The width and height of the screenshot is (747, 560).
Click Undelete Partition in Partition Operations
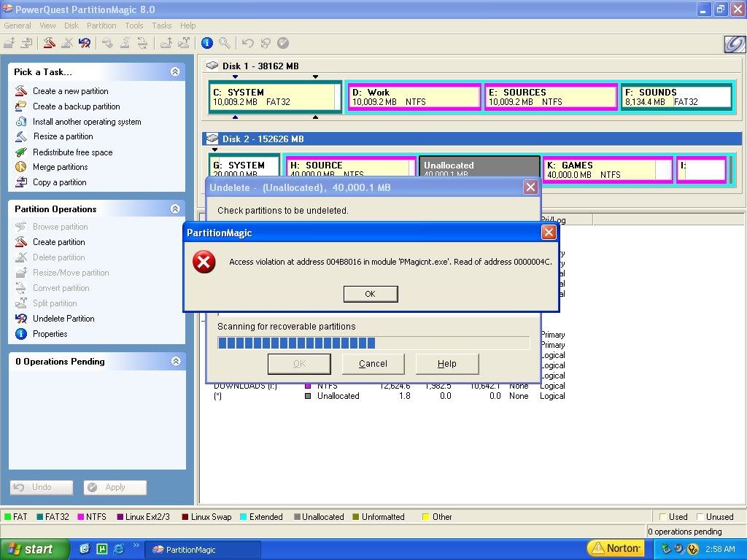point(63,319)
